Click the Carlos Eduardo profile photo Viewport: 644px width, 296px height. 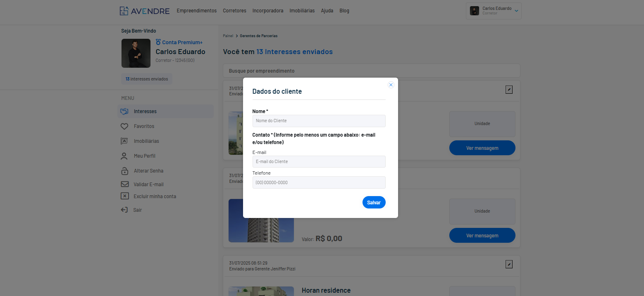(x=136, y=53)
